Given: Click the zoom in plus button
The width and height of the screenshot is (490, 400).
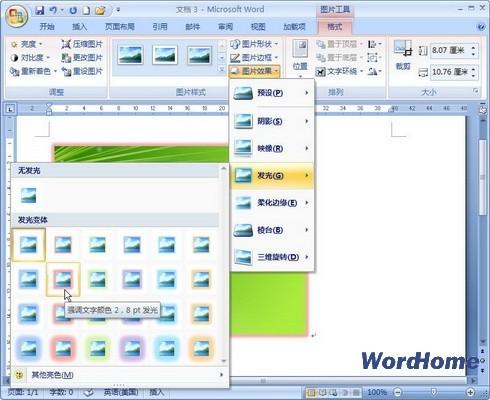Looking at the screenshot, I should click(x=470, y=392).
